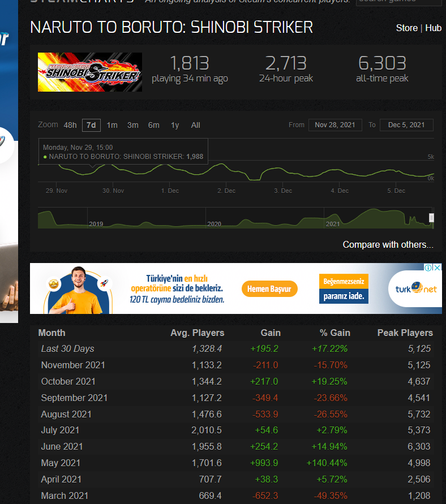The width and height of the screenshot is (446, 504).
Task: Open the Hub link
Action: coord(433,28)
